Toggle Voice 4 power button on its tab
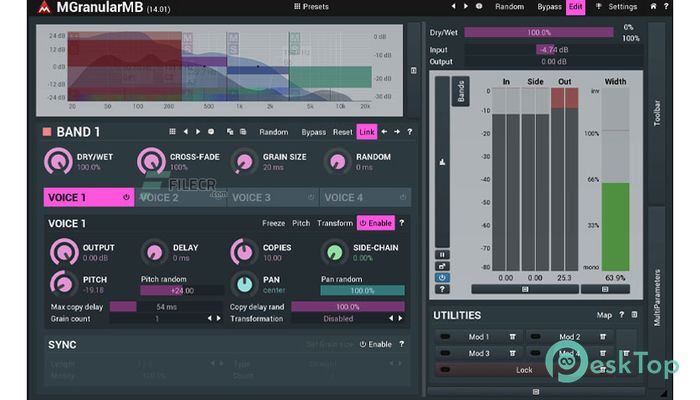700x400 pixels. [403, 197]
